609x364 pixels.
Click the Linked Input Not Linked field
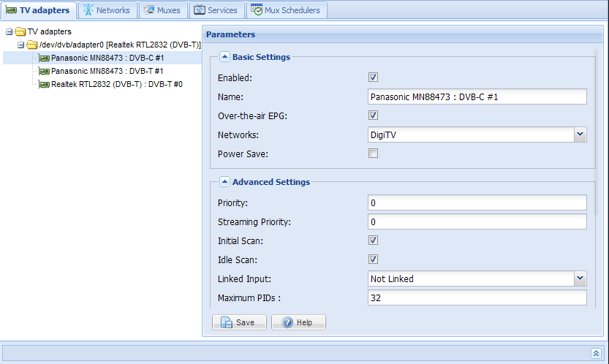[x=471, y=278]
